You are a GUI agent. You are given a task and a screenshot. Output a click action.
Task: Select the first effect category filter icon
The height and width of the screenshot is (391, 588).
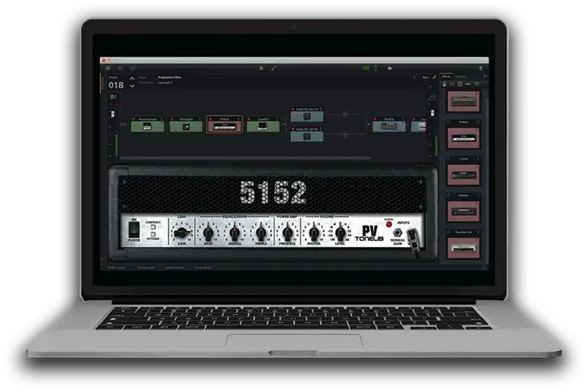[444, 84]
